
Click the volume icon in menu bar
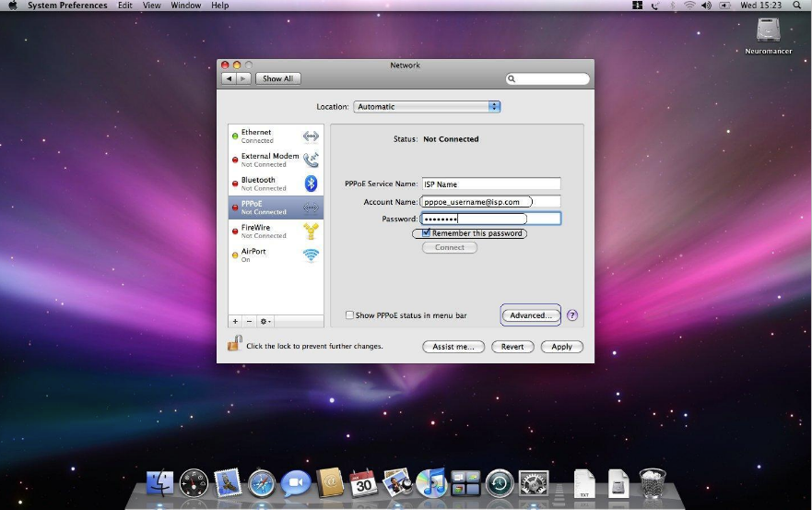coord(706,6)
